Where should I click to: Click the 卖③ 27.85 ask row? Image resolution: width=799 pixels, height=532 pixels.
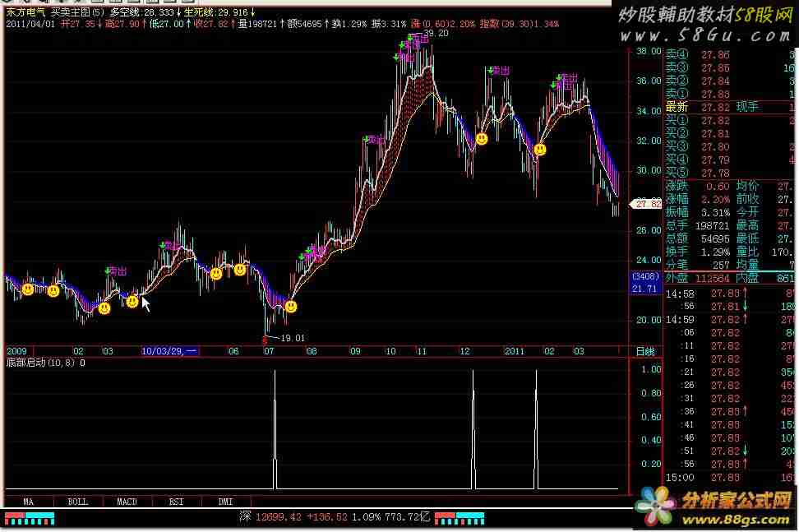tap(730, 67)
